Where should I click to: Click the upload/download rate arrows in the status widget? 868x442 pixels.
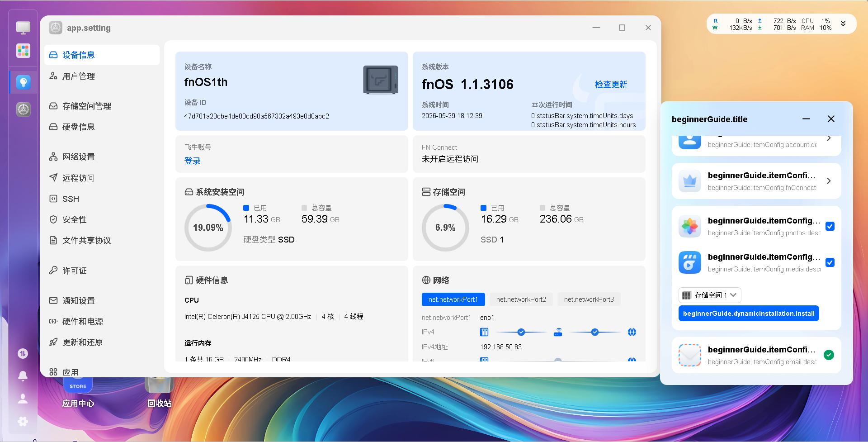(x=760, y=24)
